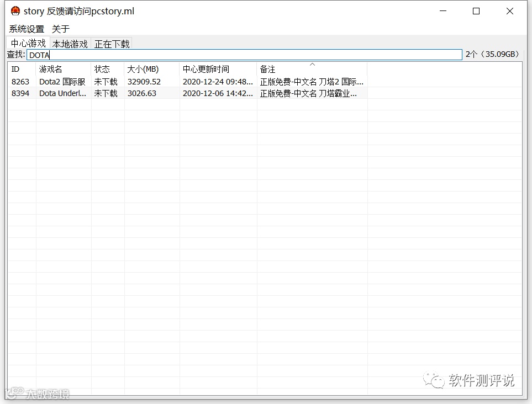Click 未下载 status of Dota2 国际服 row
This screenshot has width=532, height=404.
coord(106,82)
